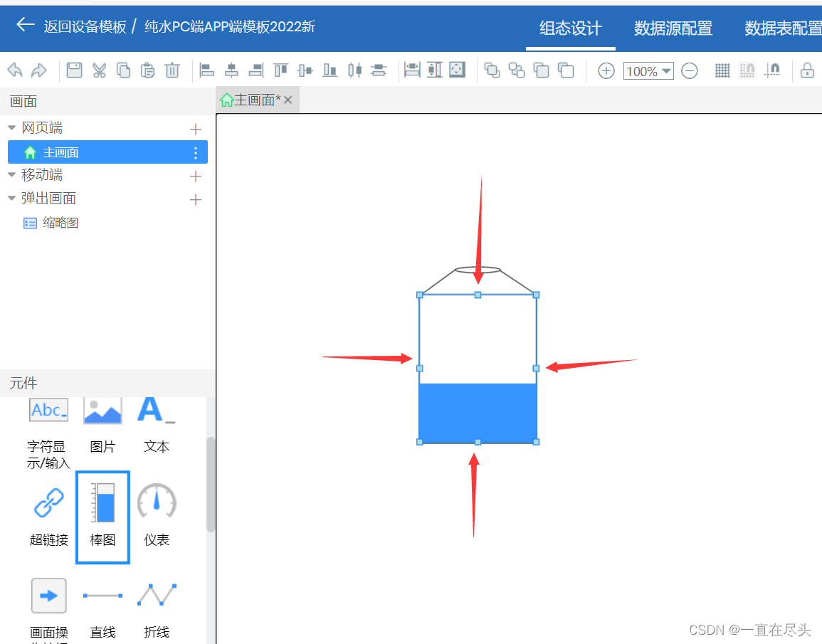Viewport: 822px width, 644px height.
Task: Open the 主画面 options via three-dot menu
Action: [195, 152]
